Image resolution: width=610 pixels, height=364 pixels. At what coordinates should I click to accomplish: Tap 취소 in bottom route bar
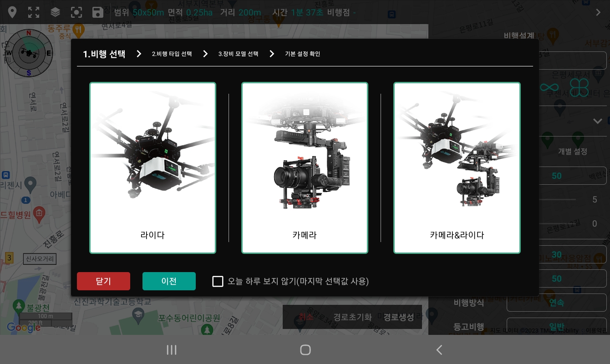[306, 317]
